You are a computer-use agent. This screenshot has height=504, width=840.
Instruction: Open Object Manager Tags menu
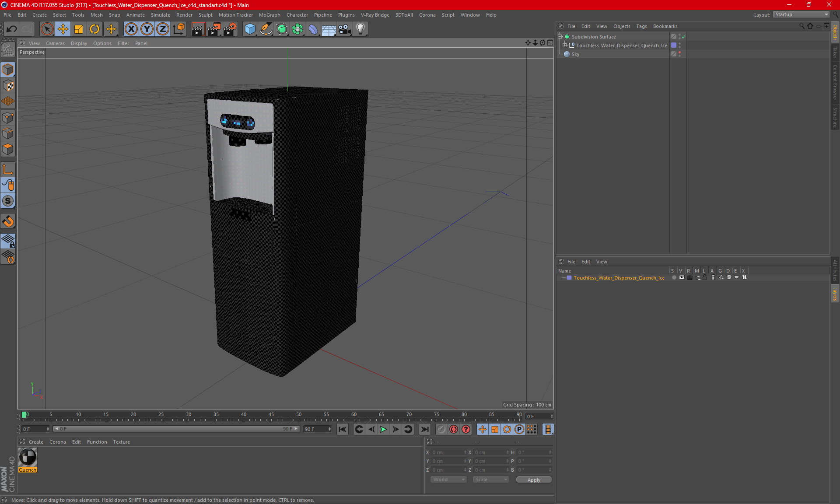641,26
